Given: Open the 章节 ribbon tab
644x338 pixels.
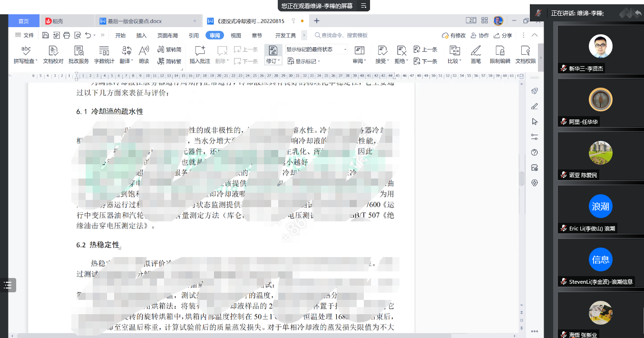Looking at the screenshot, I should click(257, 35).
